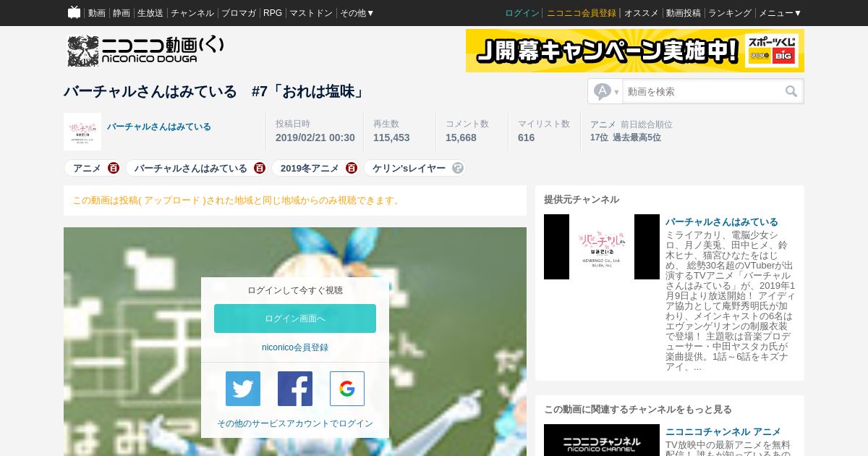Image resolution: width=868 pixels, height=456 pixels.
Task: Sign in with Twitter icon
Action: pos(243,389)
